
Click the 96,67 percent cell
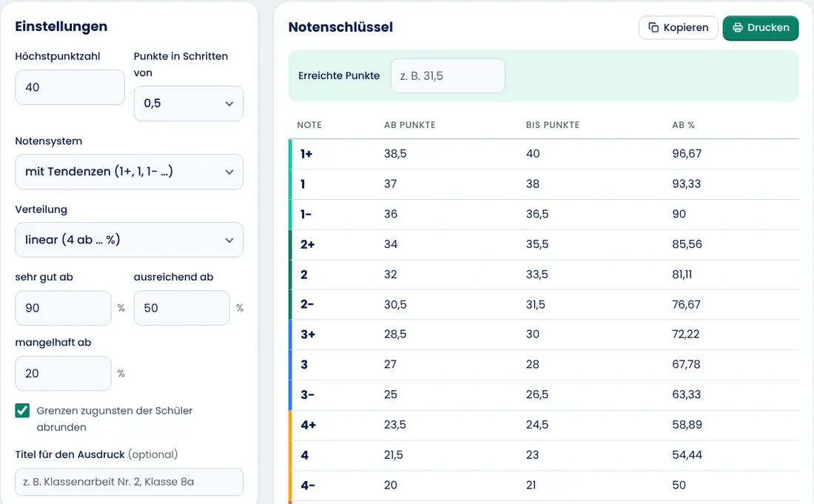(686, 154)
